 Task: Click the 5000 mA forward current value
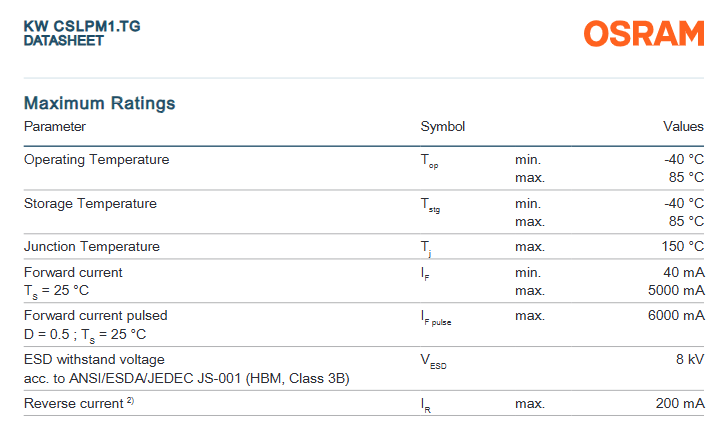tap(676, 291)
